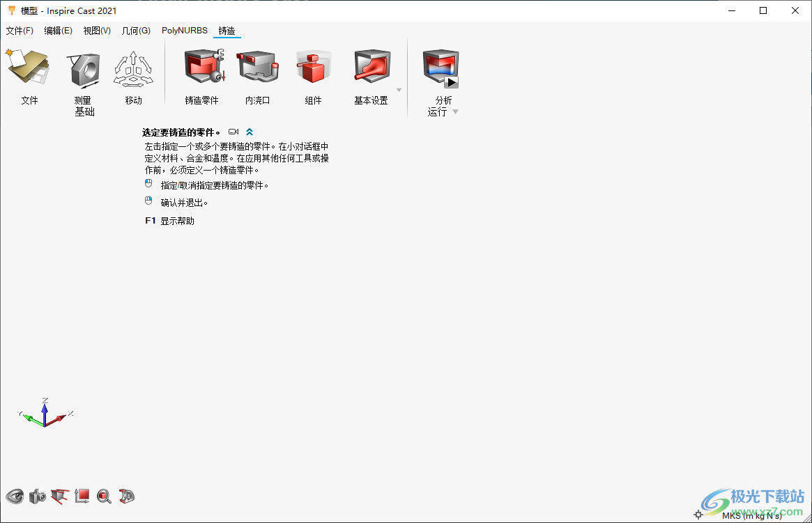Screen dimensions: 812x523
Task: Open the dropdown arrow beside 运行
Action: click(455, 111)
